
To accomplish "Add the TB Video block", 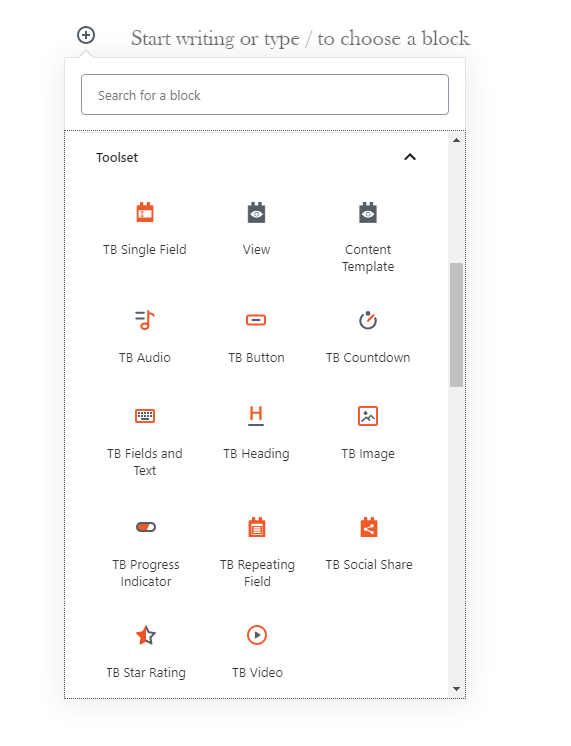I will pos(257,652).
